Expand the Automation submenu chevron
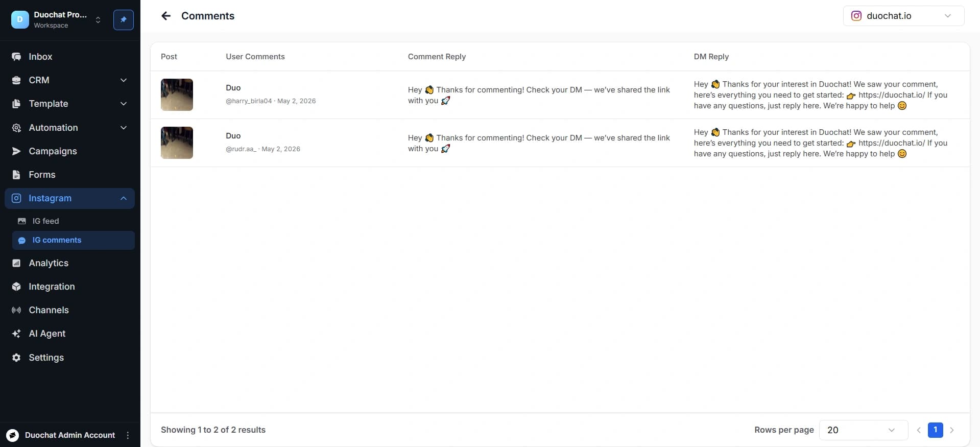 click(x=124, y=128)
